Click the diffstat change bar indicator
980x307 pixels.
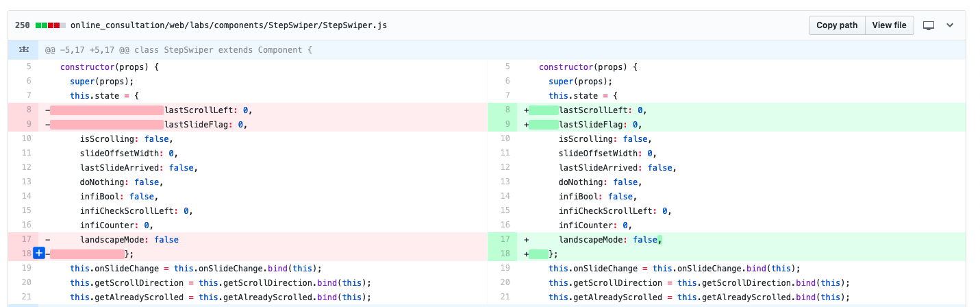click(51, 25)
